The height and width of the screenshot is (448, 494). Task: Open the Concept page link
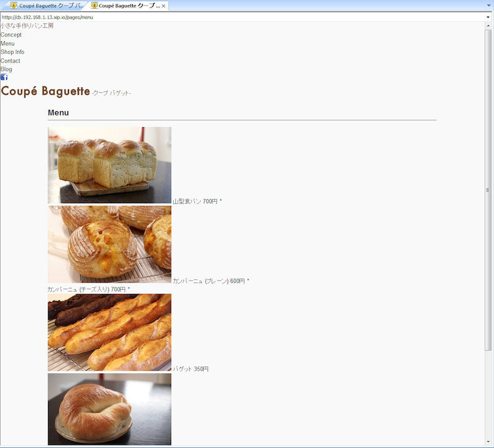point(10,35)
